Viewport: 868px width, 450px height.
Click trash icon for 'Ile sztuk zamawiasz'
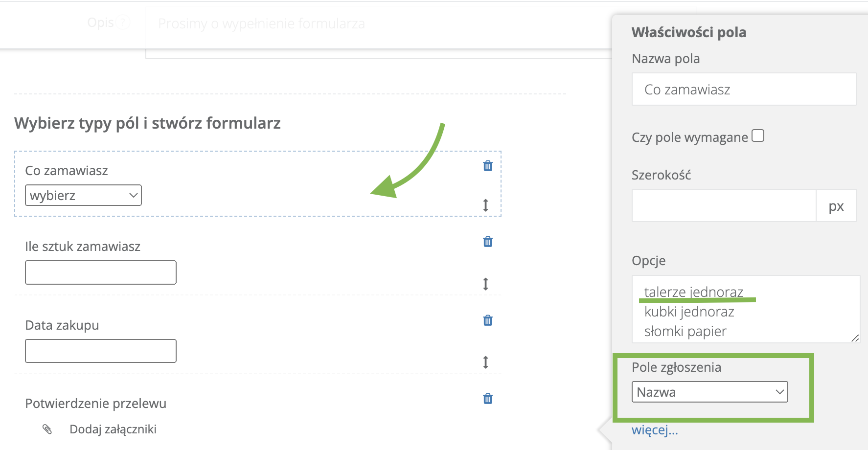pyautogui.click(x=488, y=242)
